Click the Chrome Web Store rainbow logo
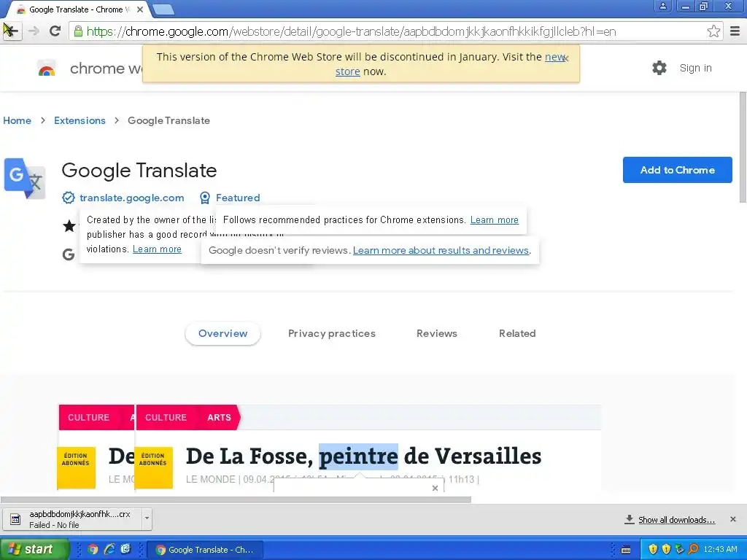 tap(47, 69)
